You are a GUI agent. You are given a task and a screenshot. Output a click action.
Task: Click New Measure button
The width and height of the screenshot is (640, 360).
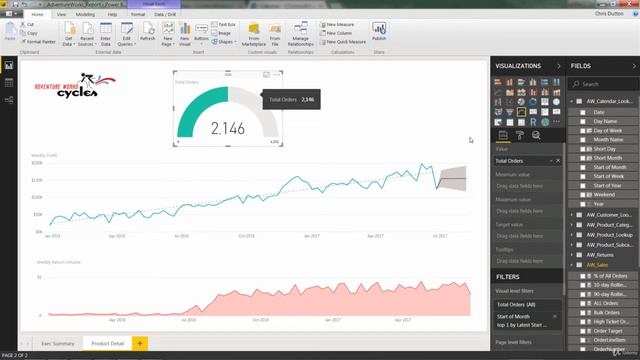click(337, 24)
